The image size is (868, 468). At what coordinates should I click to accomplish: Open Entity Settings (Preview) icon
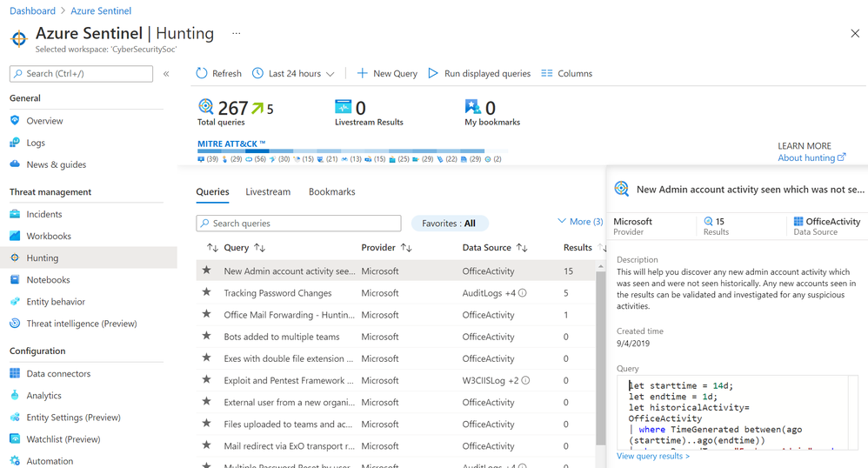(15, 417)
